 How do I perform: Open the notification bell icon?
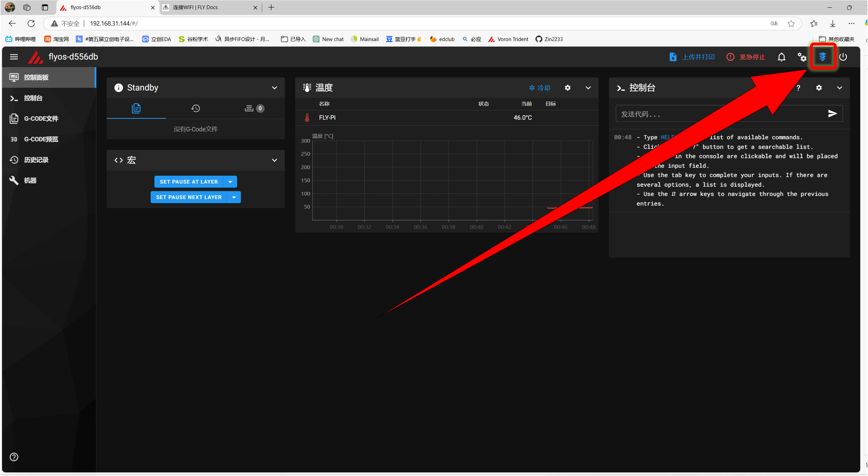click(x=781, y=57)
